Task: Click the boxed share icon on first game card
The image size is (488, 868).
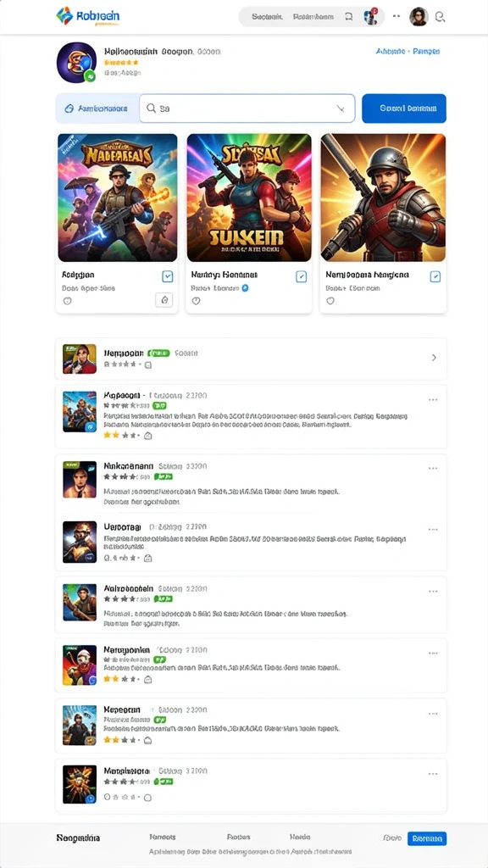Action: click(164, 300)
